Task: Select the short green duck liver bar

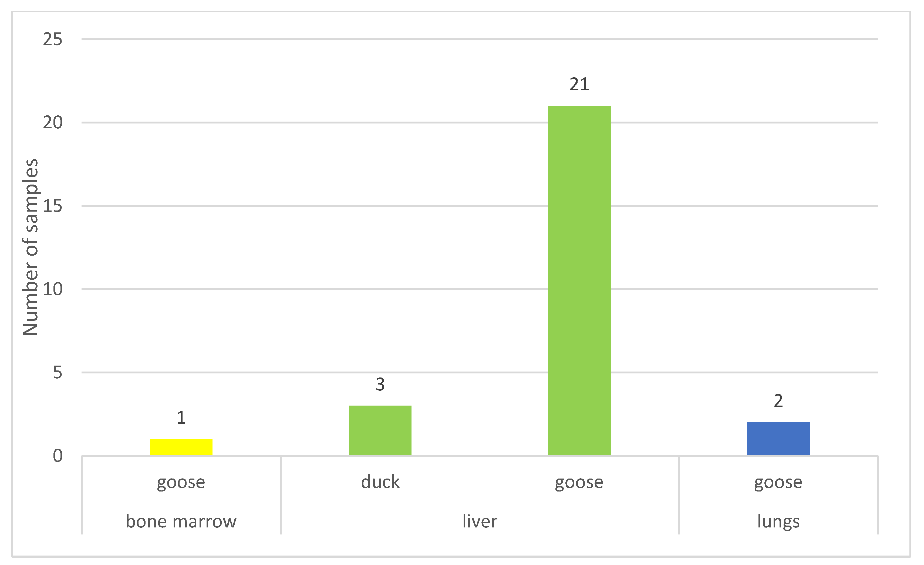Action: (380, 430)
